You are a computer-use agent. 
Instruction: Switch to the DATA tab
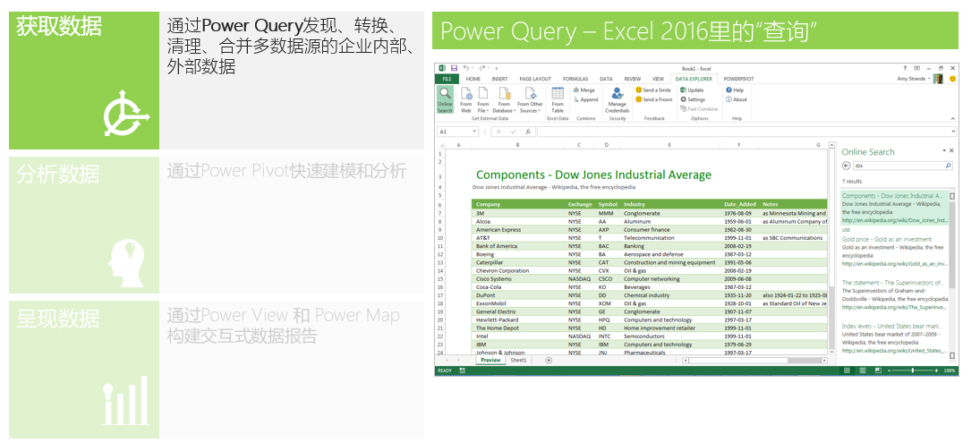(x=606, y=80)
